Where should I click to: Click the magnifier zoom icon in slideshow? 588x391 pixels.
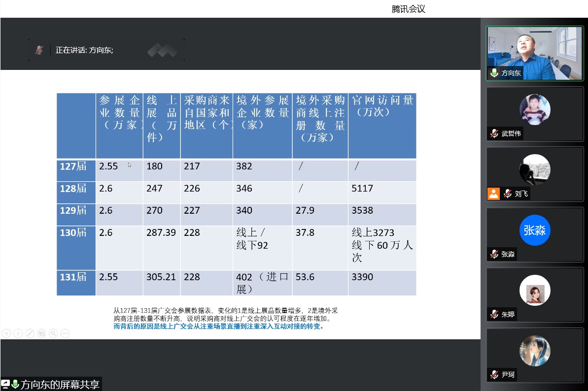(53, 333)
